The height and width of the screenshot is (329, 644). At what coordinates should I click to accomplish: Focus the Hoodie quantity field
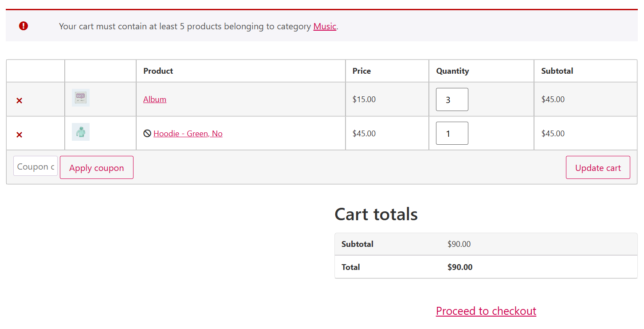tap(452, 133)
